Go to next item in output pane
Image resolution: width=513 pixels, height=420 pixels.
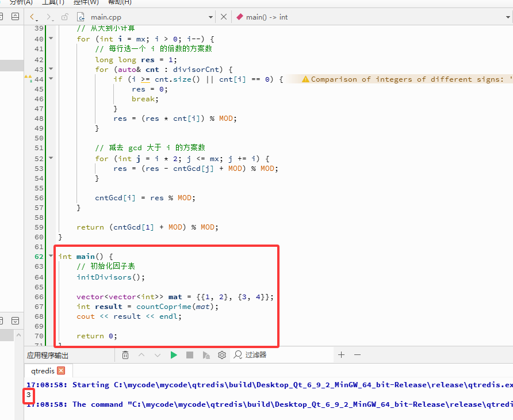158,355
